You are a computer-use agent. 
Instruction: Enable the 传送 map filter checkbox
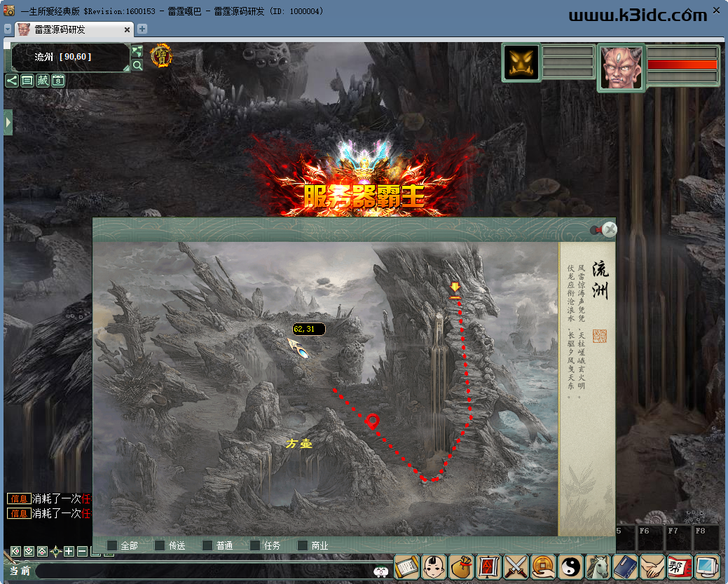[160, 545]
